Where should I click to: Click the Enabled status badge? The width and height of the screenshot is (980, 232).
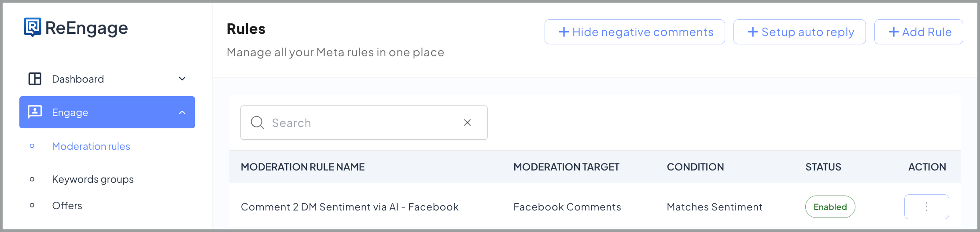(830, 207)
